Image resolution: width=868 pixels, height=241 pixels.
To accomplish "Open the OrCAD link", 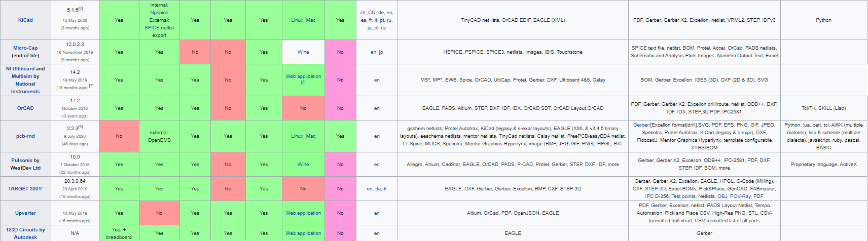I will [x=25, y=108].
